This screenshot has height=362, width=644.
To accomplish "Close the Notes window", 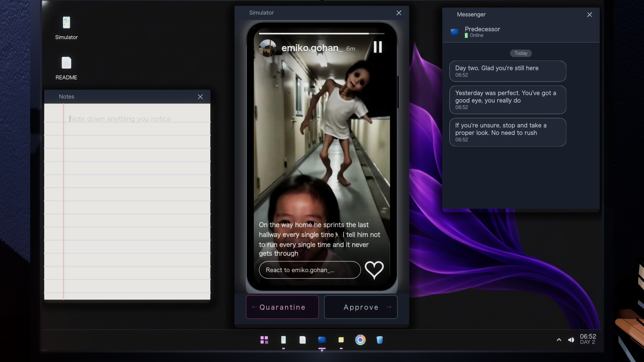I will 200,97.
